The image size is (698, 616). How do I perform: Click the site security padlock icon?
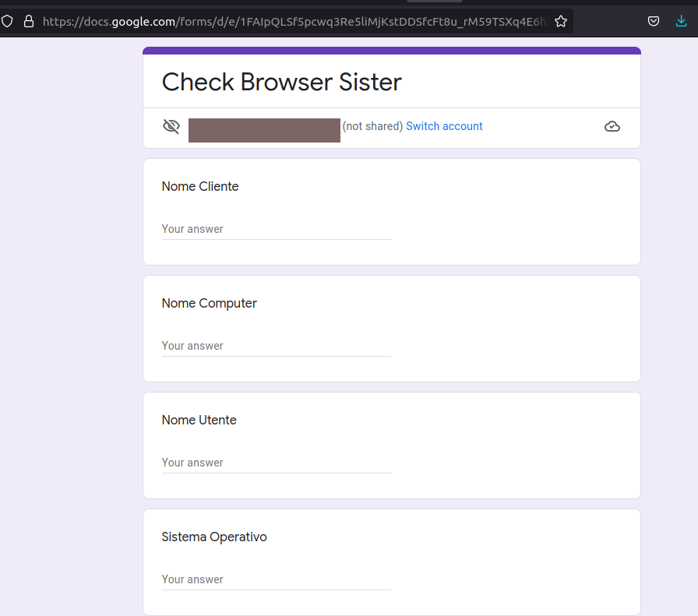click(29, 21)
